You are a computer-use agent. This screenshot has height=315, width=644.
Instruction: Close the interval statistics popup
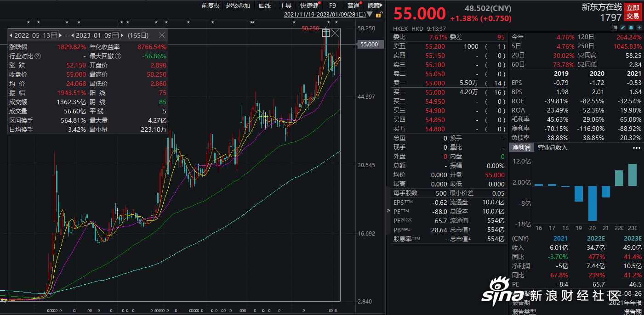(162, 35)
